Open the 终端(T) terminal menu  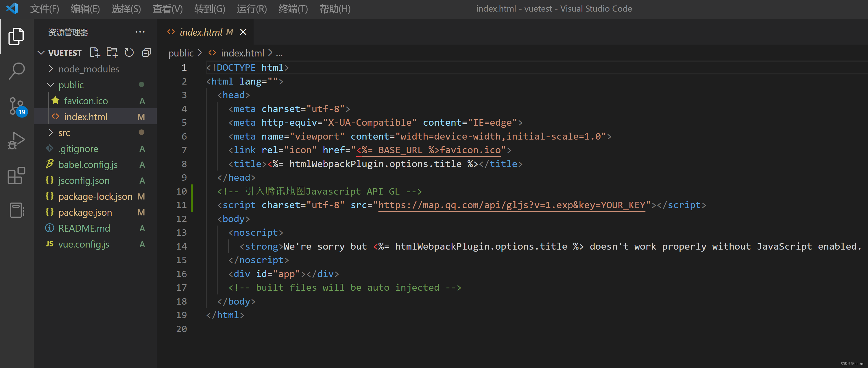pos(293,9)
